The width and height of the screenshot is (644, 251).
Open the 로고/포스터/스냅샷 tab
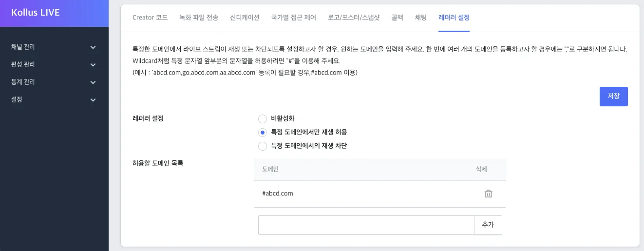point(354,18)
